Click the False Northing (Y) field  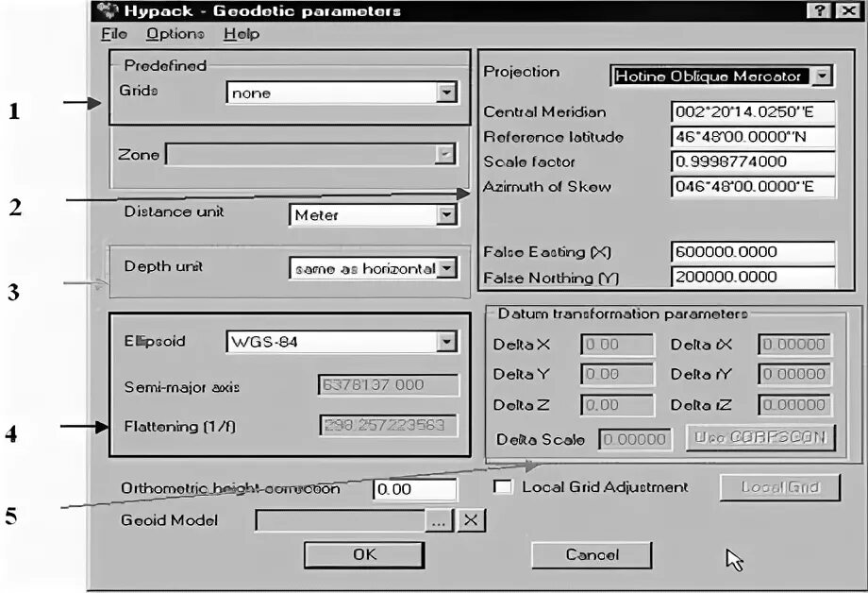point(753,277)
